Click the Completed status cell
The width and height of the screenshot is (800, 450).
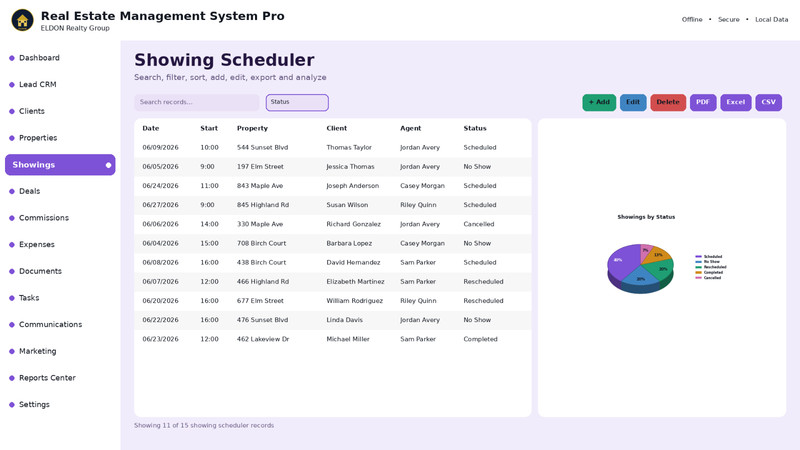coord(480,339)
